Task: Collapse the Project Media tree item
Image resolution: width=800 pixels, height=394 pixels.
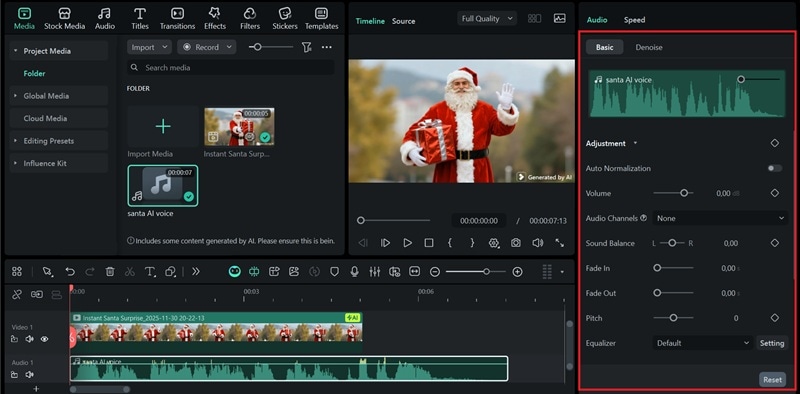Action: [15, 51]
